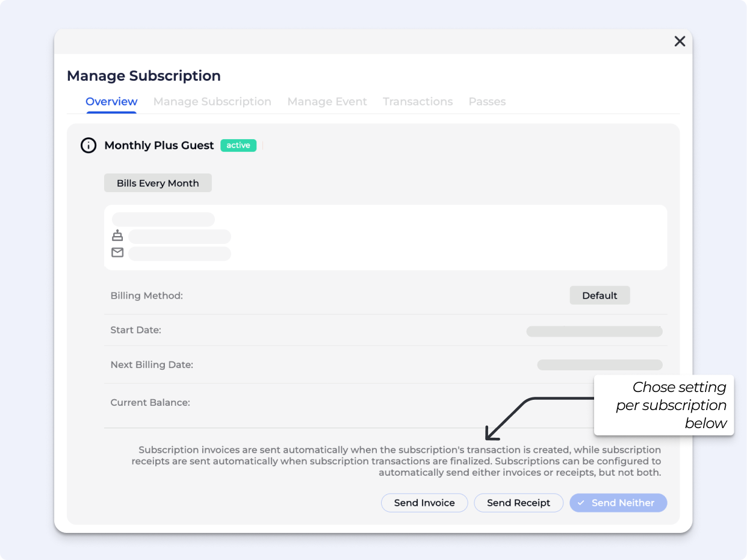Open the Default billing method selector

[x=600, y=296]
